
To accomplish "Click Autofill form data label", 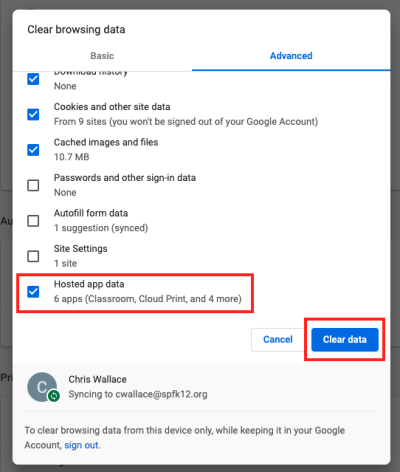I will pyautogui.click(x=91, y=213).
